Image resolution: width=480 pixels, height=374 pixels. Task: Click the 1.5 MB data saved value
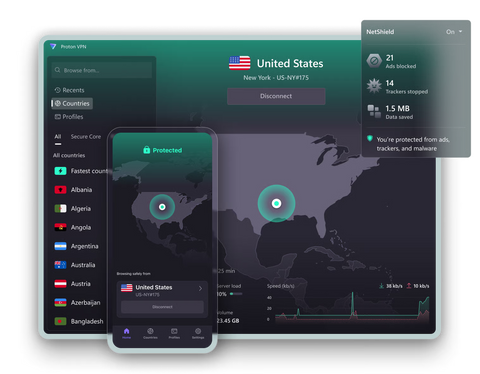click(397, 108)
